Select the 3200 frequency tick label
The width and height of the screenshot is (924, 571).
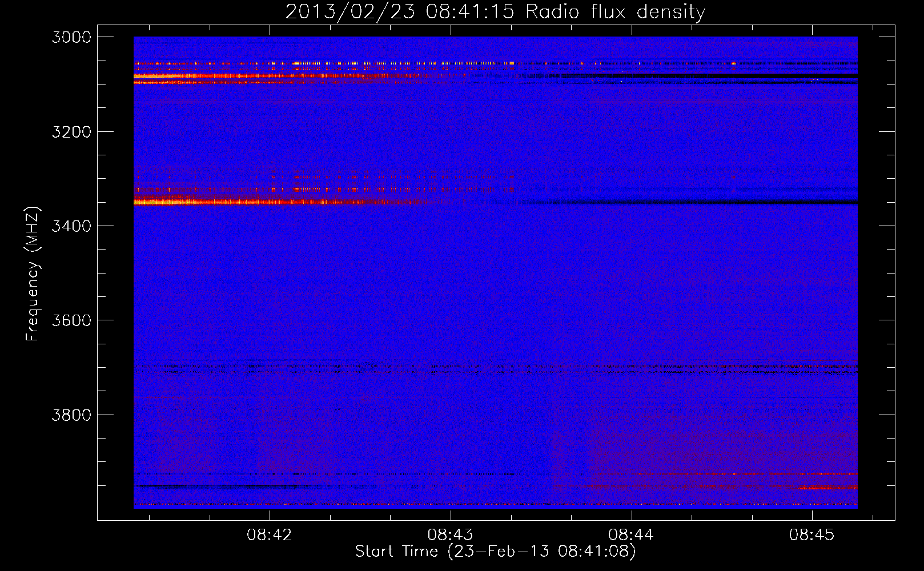(x=71, y=132)
